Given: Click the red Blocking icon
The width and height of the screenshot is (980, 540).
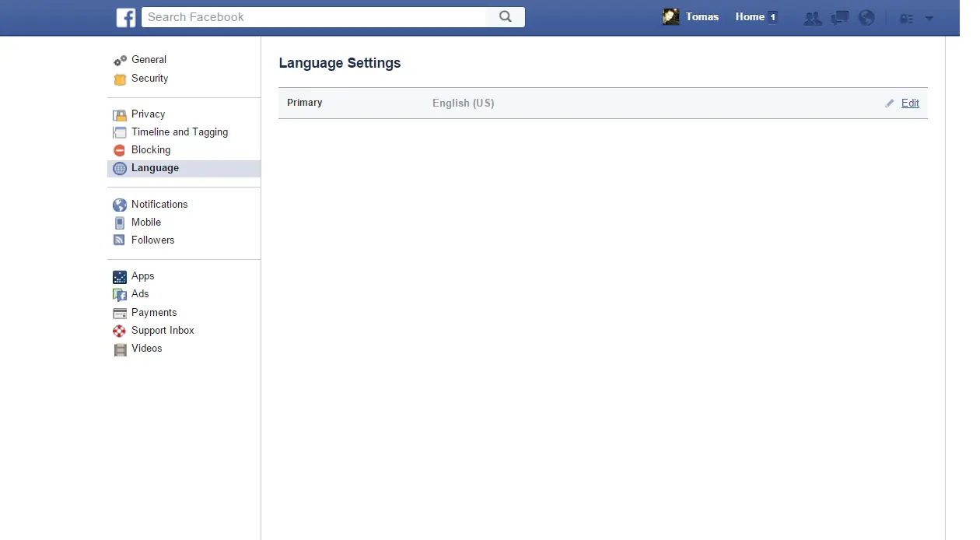Looking at the screenshot, I should [120, 150].
